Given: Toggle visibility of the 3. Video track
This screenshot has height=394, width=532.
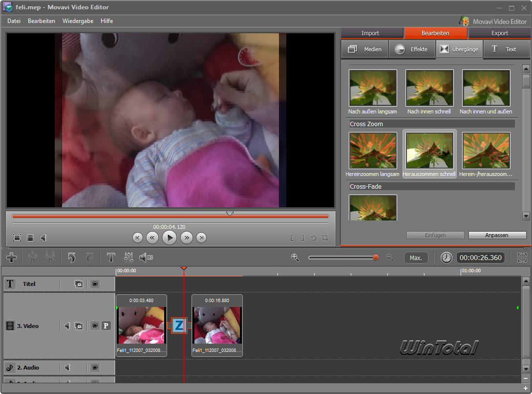Looking at the screenshot, I should tap(95, 326).
